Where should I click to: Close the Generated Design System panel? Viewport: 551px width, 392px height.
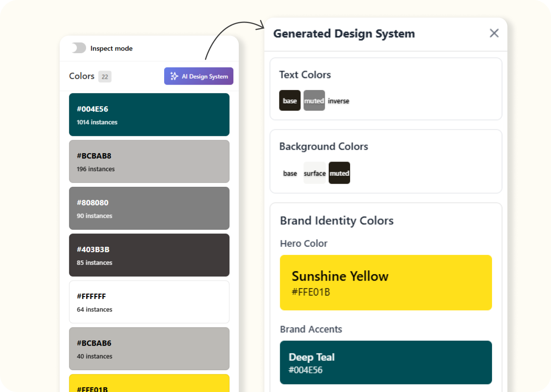coord(494,33)
